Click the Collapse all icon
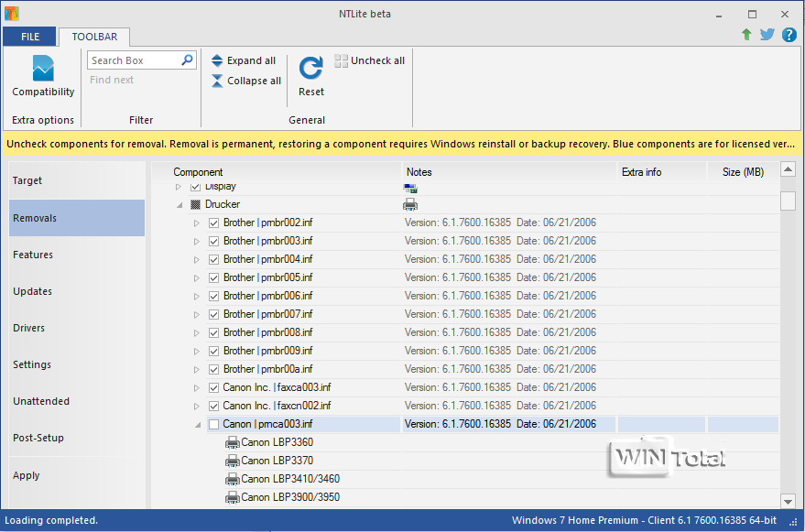The height and width of the screenshot is (532, 805). tap(217, 81)
